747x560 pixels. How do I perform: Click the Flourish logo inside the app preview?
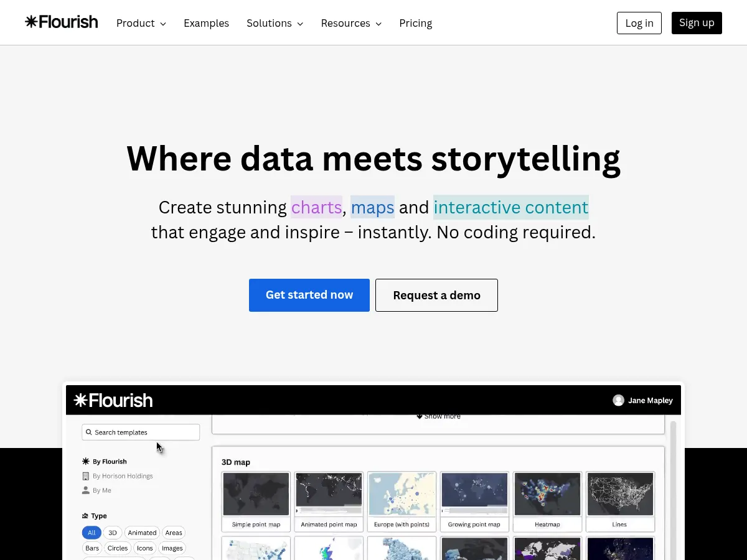coord(113,400)
